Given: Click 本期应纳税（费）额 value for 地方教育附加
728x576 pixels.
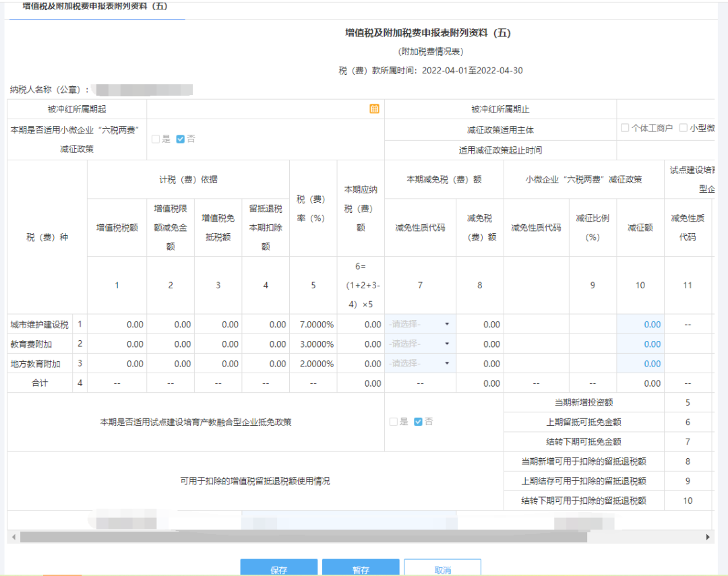Looking at the screenshot, I should pyautogui.click(x=373, y=364).
